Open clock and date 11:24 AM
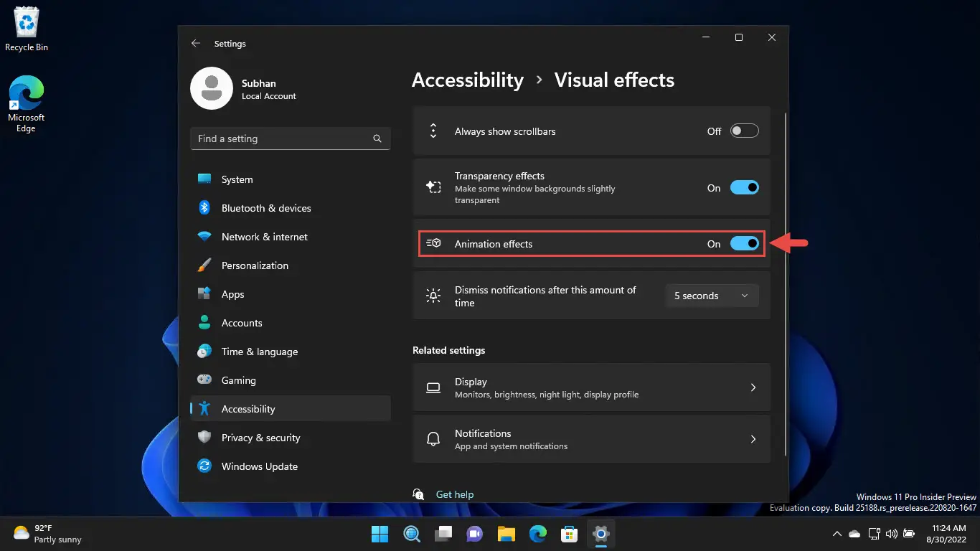The image size is (980, 551). [x=947, y=534]
